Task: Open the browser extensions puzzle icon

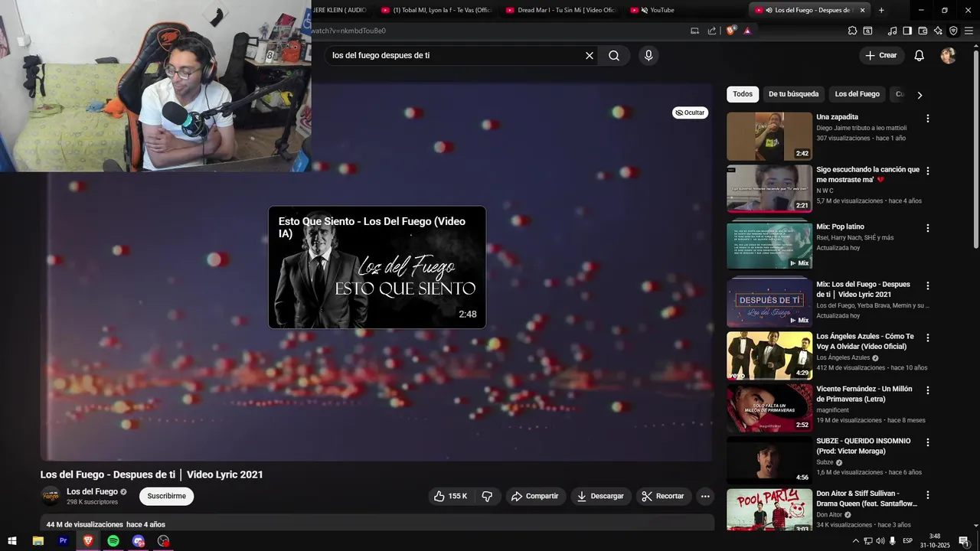Action: 852,31
